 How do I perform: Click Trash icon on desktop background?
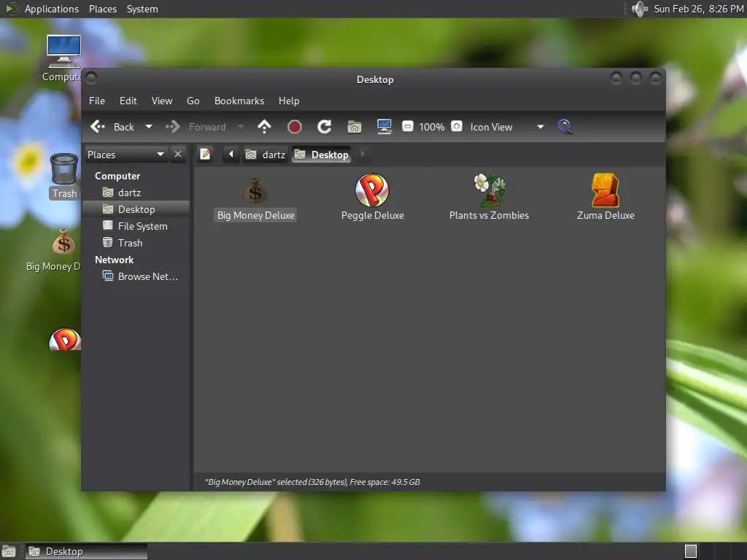(x=64, y=168)
